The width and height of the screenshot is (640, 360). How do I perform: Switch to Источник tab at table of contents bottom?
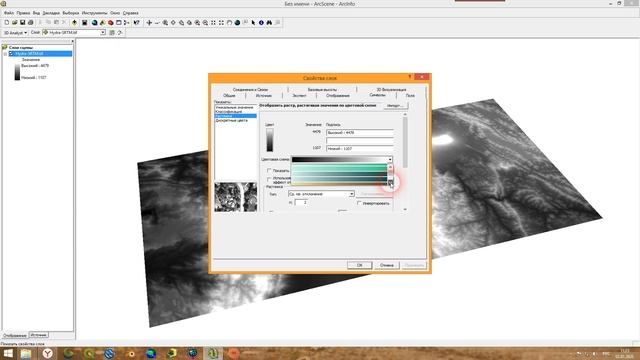pos(39,335)
